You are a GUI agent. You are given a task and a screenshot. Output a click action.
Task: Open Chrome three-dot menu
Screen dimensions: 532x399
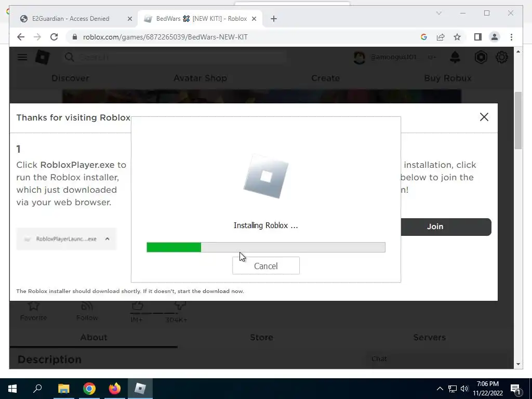click(x=511, y=37)
